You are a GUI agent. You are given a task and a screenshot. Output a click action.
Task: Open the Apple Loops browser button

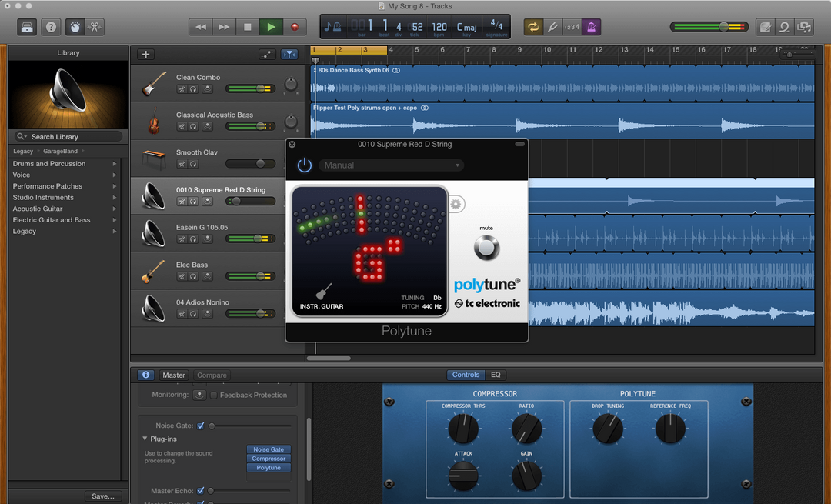tap(784, 27)
